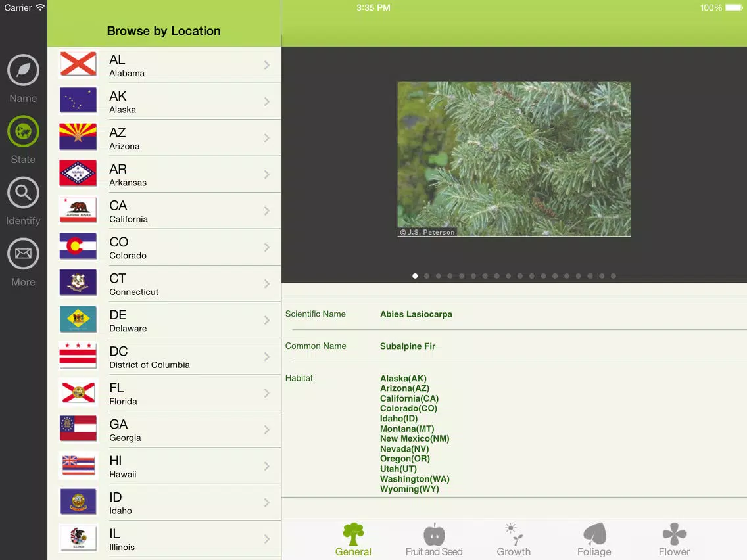This screenshot has height=560, width=747.
Task: Tap Colorado(CO) in the habitat list
Action: point(408,409)
